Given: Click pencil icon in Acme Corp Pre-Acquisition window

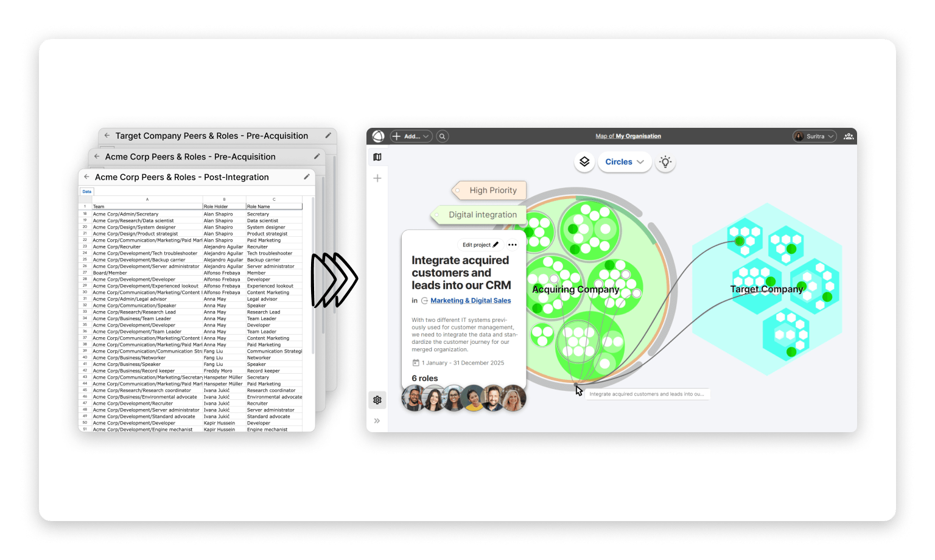Looking at the screenshot, I should tap(317, 156).
